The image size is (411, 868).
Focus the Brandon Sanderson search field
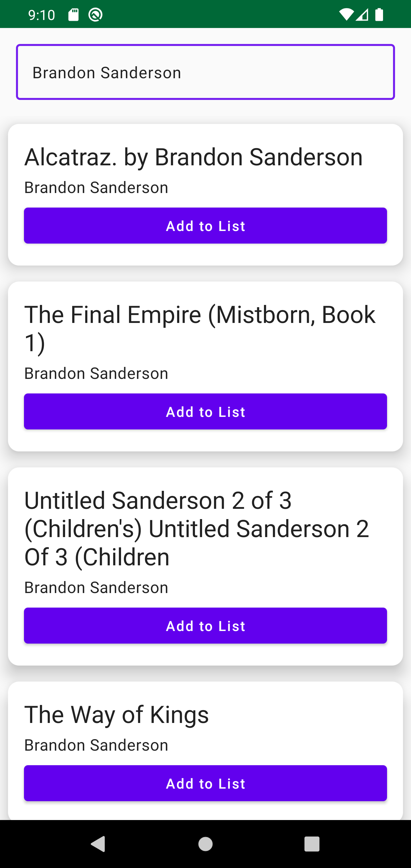point(205,72)
